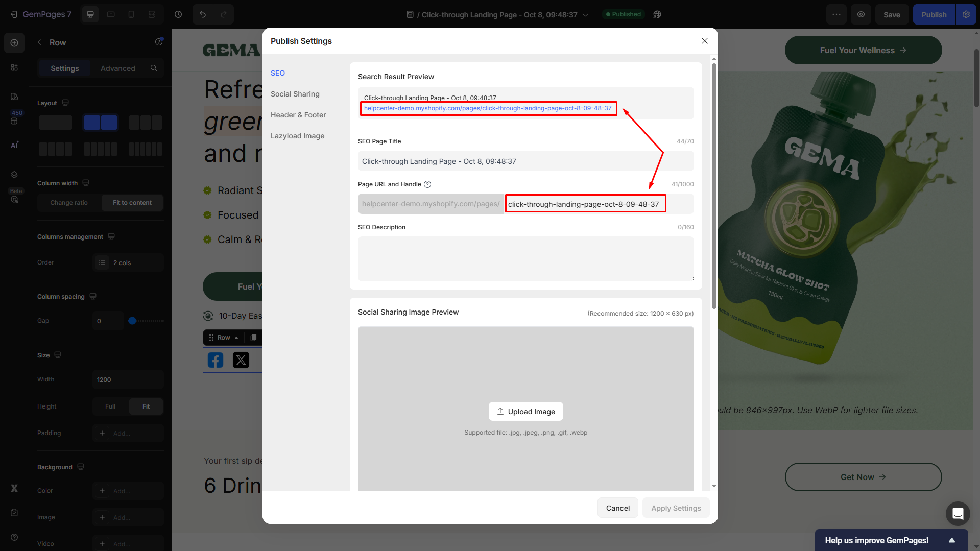The image size is (980, 551).
Task: Click Apply Settings button
Action: [x=676, y=508]
